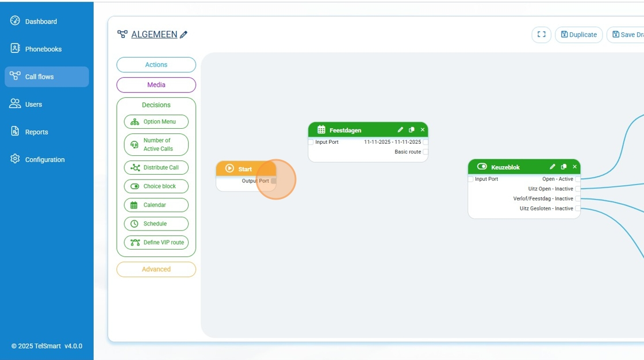644x360 pixels.
Task: Click the Open - Active output port
Action: (x=578, y=179)
